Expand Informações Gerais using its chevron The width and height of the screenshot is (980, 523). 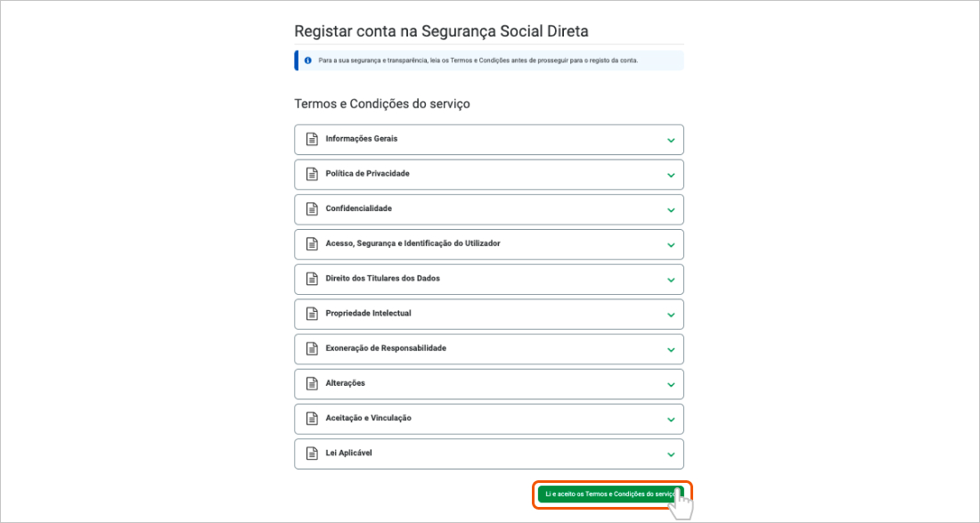pos(671,140)
